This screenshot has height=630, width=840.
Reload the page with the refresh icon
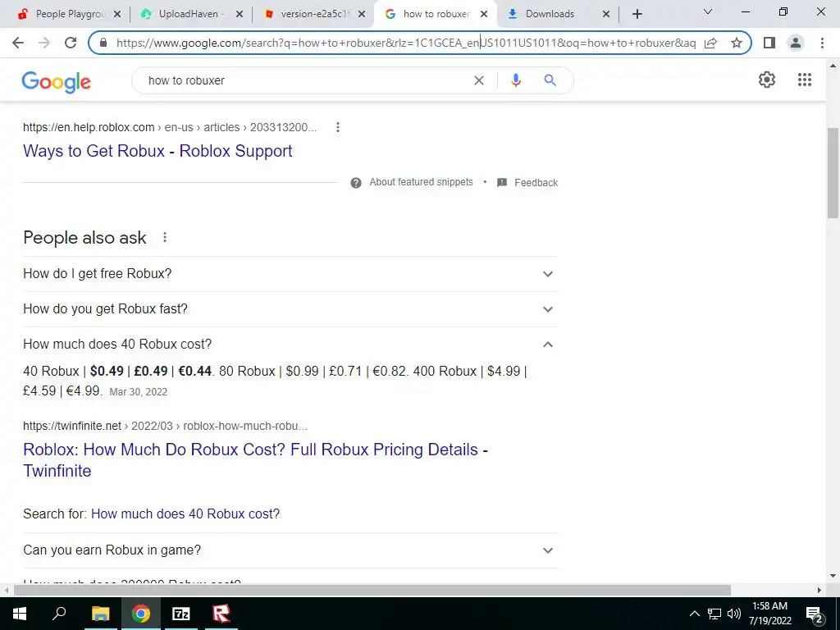click(71, 43)
